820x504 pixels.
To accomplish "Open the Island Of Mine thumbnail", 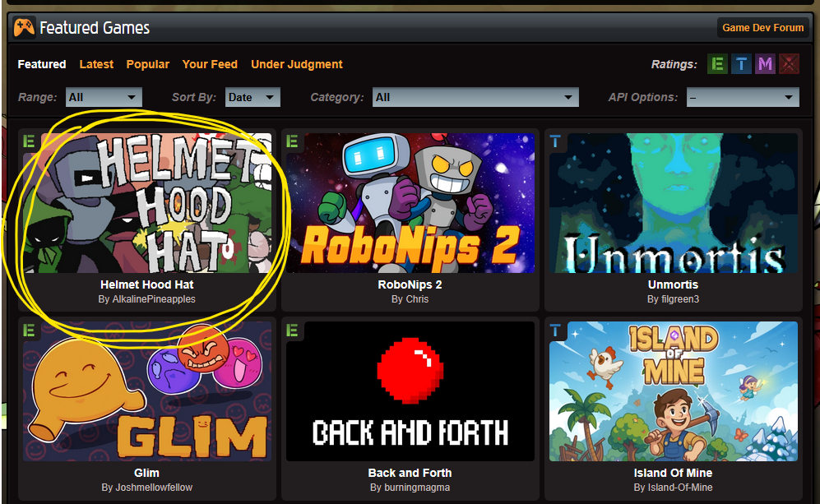I will (673, 391).
